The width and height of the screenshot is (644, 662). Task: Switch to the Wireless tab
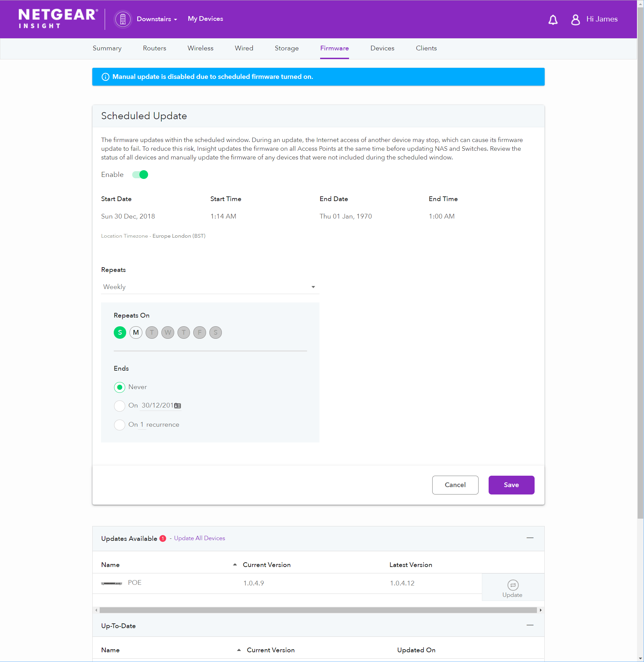(x=200, y=48)
